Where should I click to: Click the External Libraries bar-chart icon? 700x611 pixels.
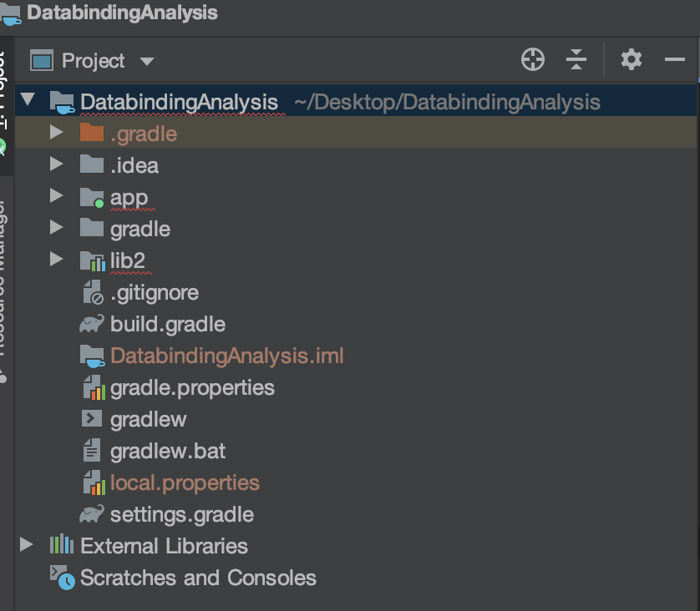pyautogui.click(x=61, y=546)
